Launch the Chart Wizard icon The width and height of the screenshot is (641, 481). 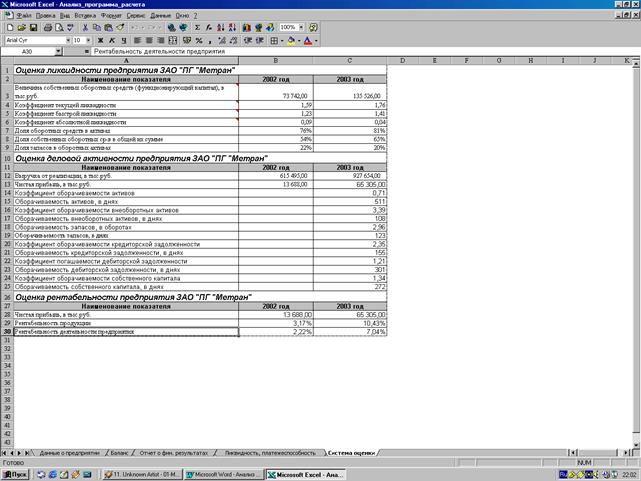pos(247,27)
